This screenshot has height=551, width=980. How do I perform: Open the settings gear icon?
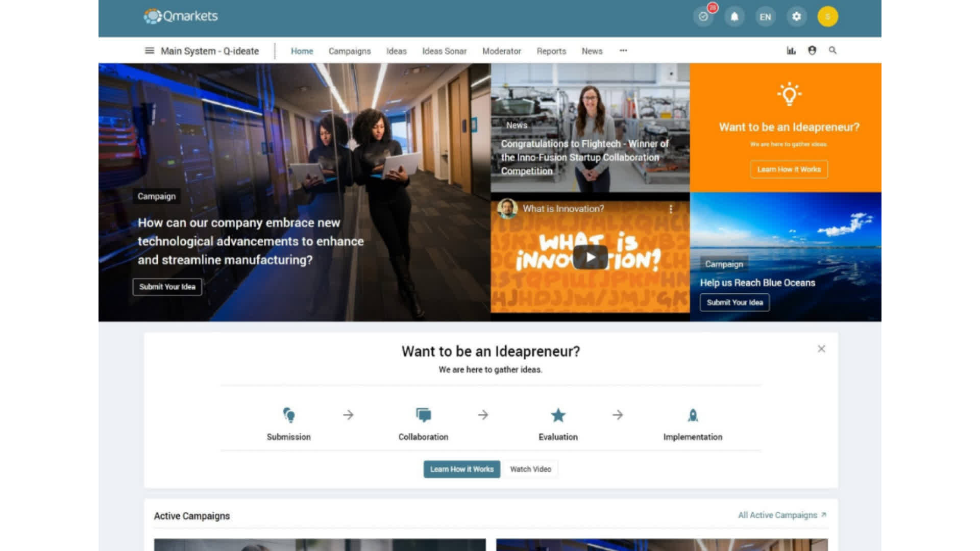(796, 17)
